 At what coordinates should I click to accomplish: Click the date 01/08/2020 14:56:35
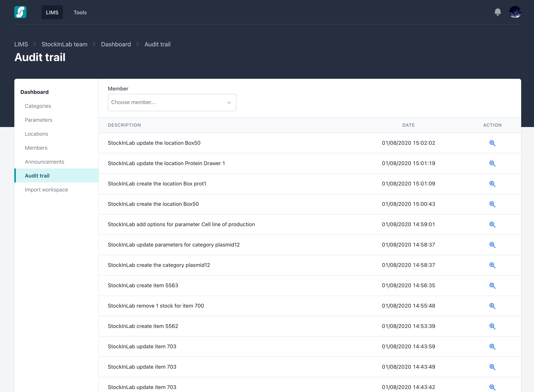tap(408, 286)
